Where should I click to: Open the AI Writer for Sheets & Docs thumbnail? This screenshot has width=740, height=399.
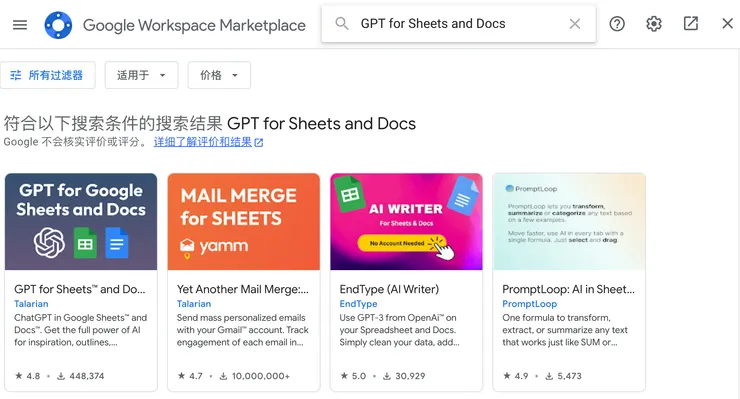(x=406, y=221)
